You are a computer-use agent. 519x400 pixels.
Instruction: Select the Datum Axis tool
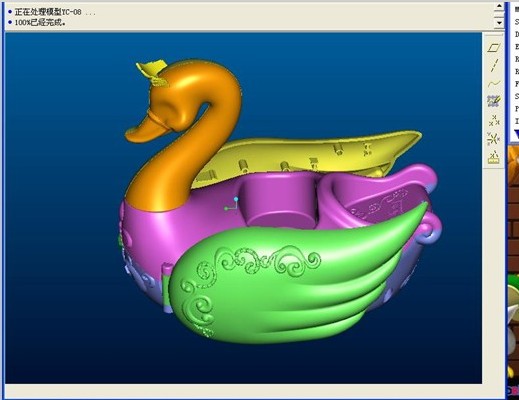click(x=494, y=66)
